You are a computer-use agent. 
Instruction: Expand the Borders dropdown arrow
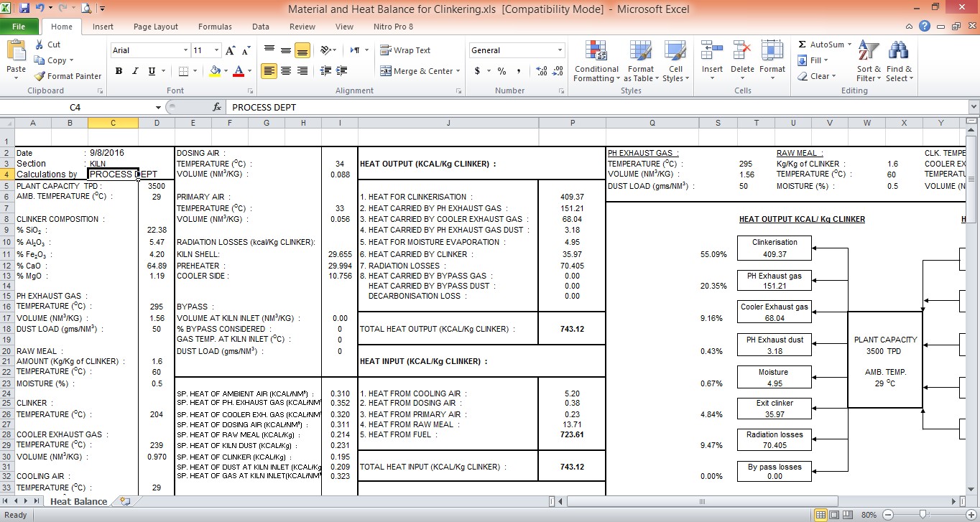pyautogui.click(x=195, y=71)
